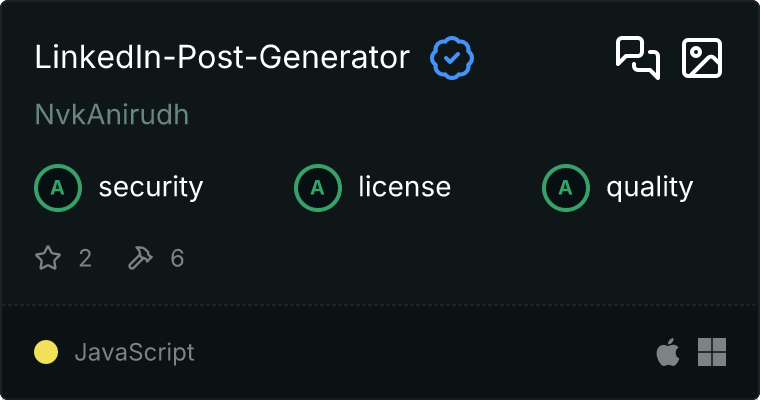Viewport: 760px width, 400px height.
Task: Click the JavaScript language label
Action: tap(134, 352)
